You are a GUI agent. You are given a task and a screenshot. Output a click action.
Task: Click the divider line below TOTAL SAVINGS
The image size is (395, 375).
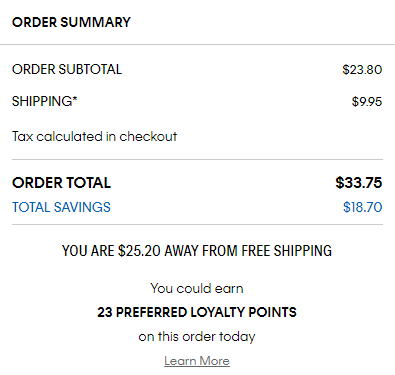click(197, 225)
